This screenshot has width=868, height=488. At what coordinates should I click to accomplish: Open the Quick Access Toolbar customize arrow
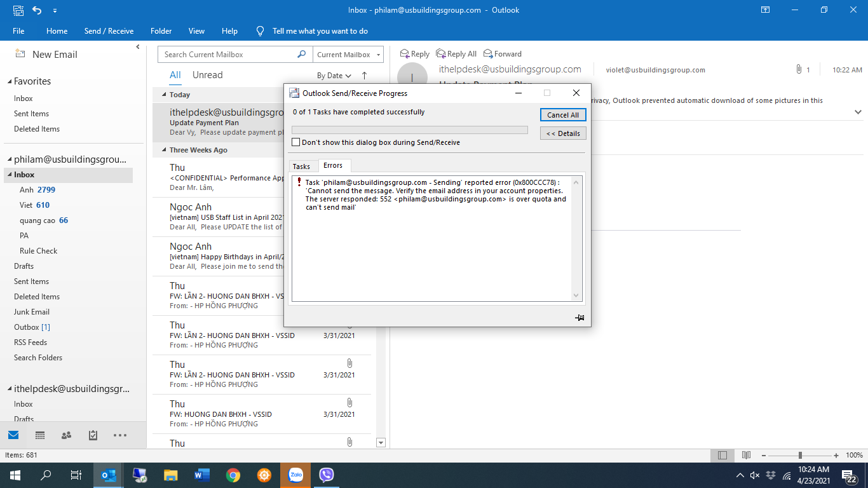[55, 11]
